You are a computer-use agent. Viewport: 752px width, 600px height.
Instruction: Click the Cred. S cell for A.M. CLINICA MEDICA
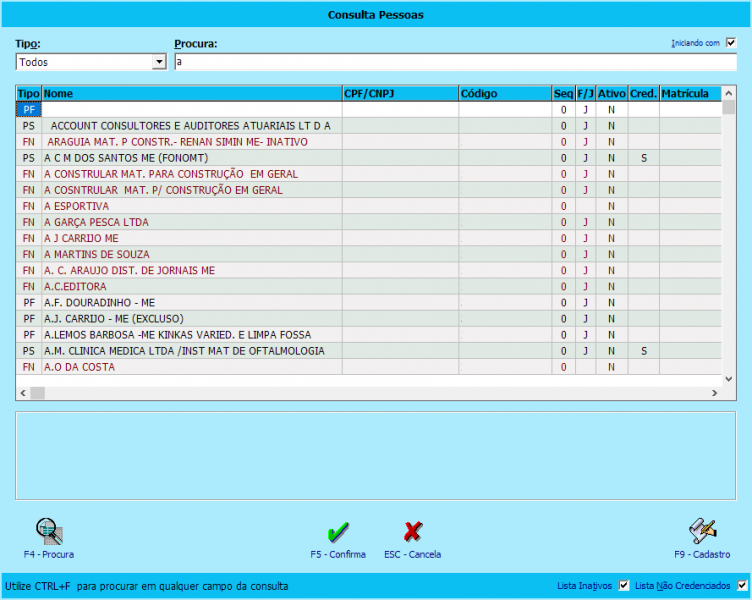click(644, 351)
